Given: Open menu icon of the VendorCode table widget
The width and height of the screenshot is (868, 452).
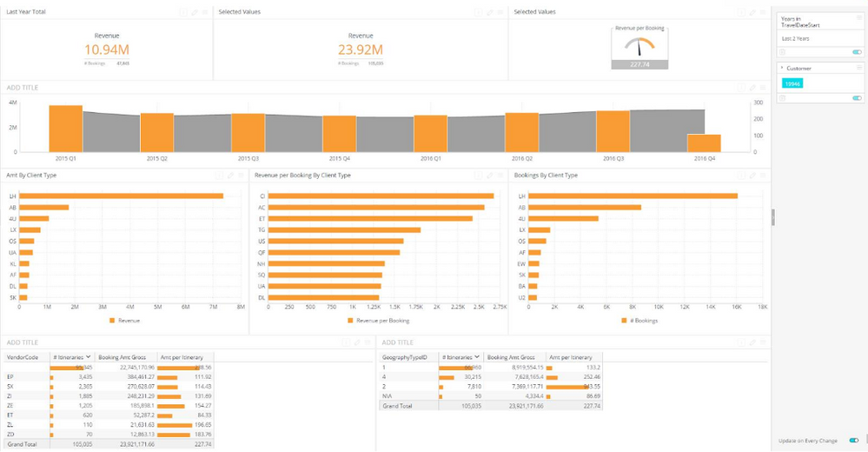Looking at the screenshot, I should [368, 342].
